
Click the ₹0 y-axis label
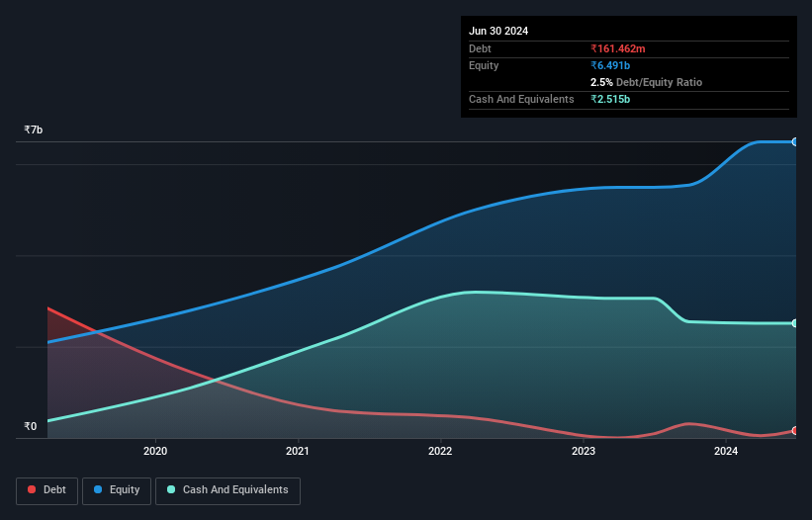click(x=31, y=426)
